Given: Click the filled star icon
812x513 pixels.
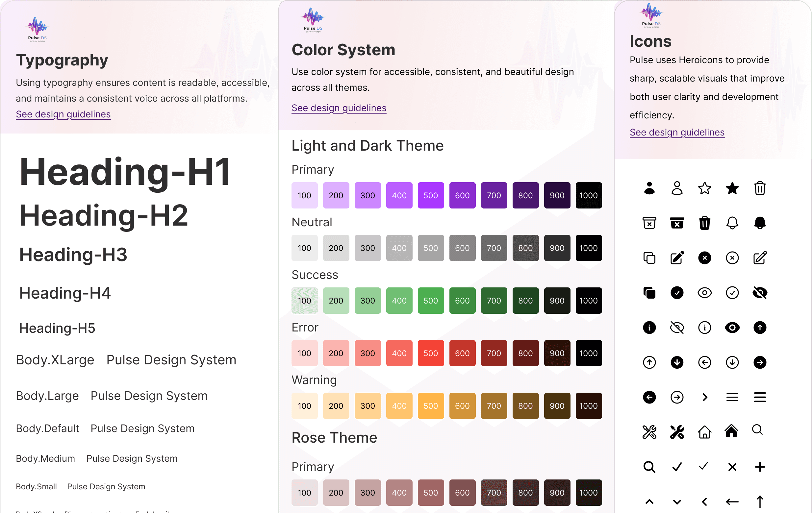Looking at the screenshot, I should point(732,188).
